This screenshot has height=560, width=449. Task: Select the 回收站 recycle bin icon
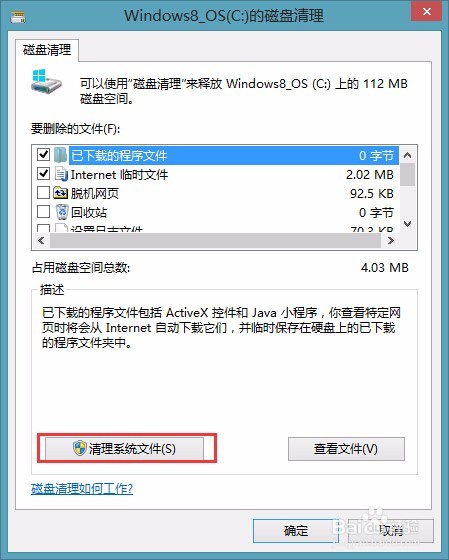pyautogui.click(x=62, y=212)
